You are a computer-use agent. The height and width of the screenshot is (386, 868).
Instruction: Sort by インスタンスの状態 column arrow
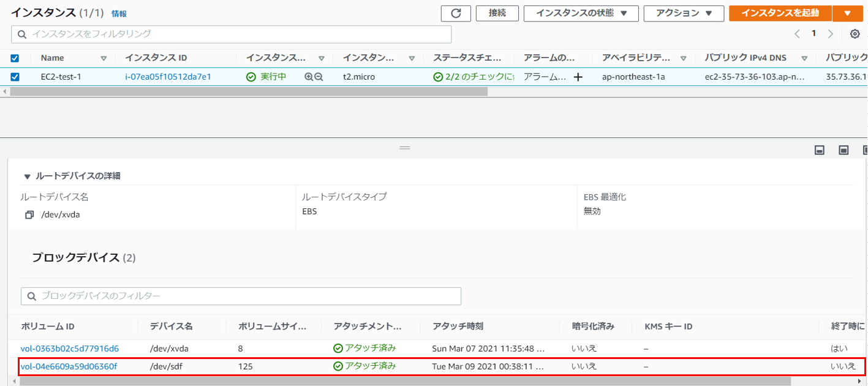(321, 58)
